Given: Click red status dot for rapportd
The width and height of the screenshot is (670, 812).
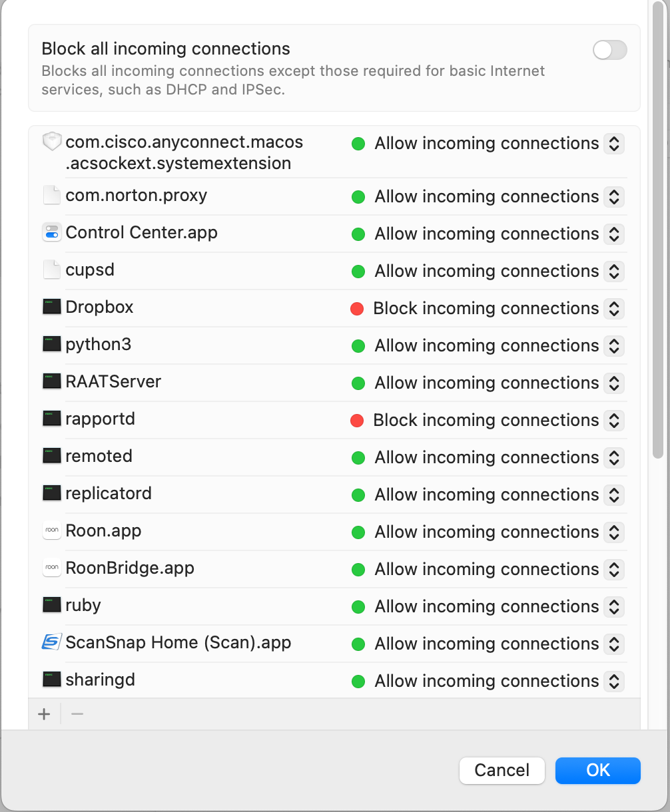Looking at the screenshot, I should (357, 420).
